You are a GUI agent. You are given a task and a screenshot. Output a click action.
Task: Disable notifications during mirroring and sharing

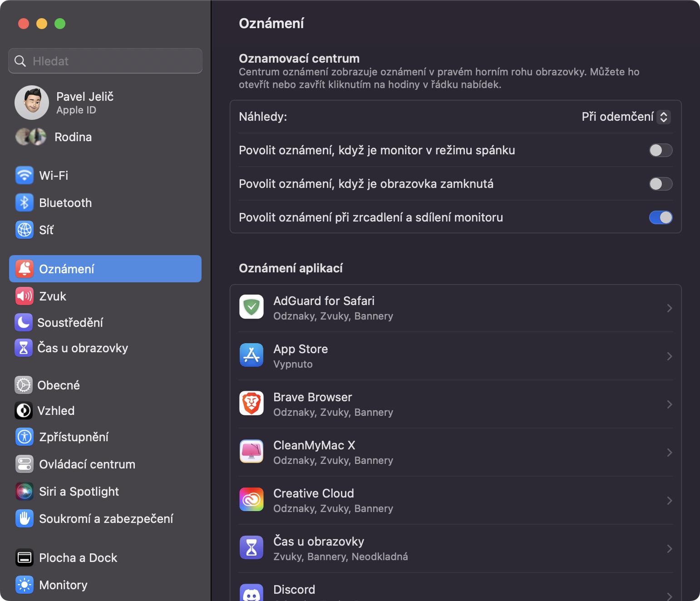(661, 217)
